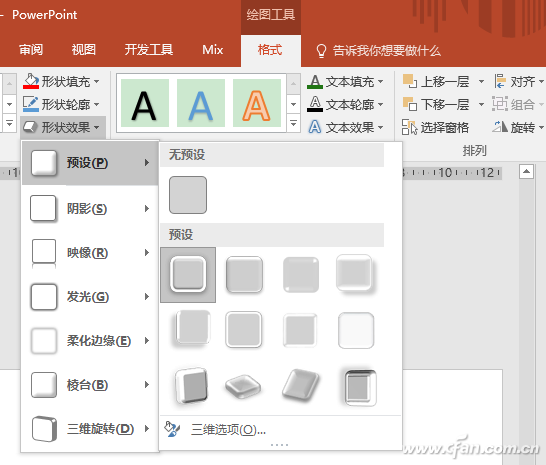Image resolution: width=546 pixels, height=465 pixels.
Task: Open the Text Outline (文本轮廓) icon
Action: tap(315, 104)
